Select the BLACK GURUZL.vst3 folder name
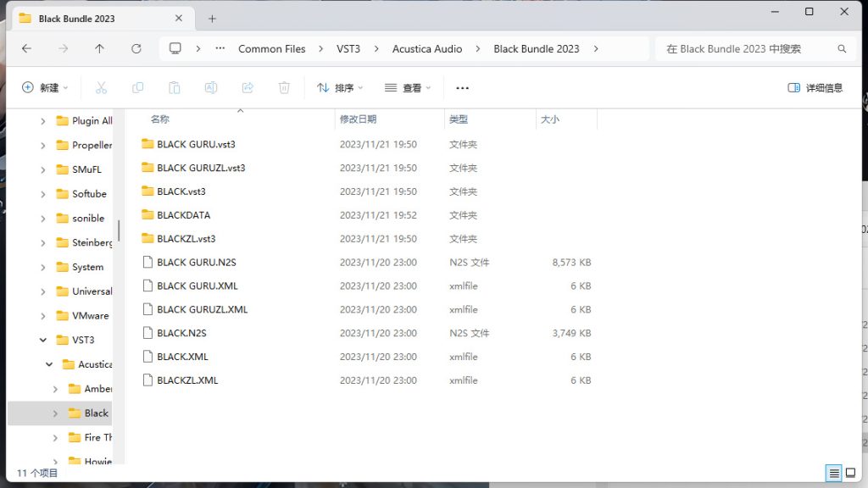 tap(201, 168)
